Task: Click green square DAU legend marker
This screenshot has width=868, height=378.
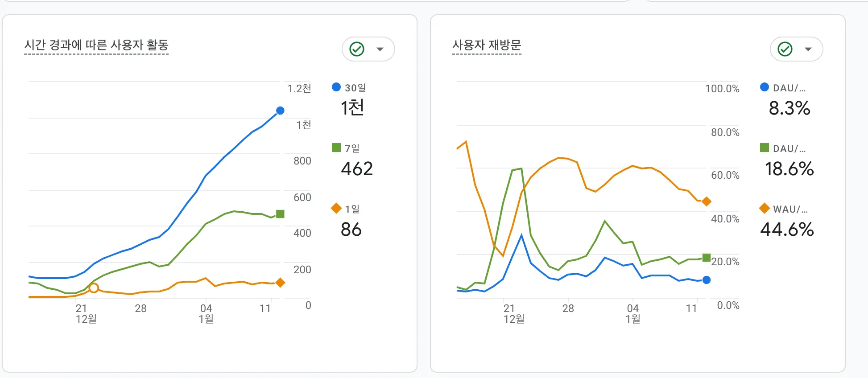Action: pyautogui.click(x=765, y=148)
